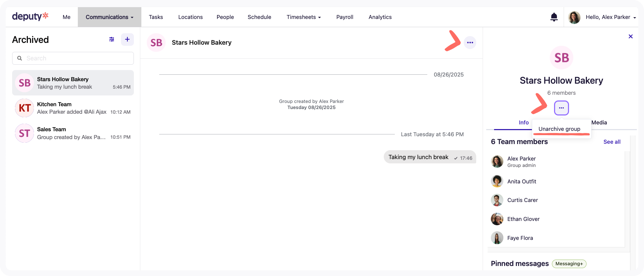Go to the Schedule page
Image resolution: width=644 pixels, height=276 pixels.
coord(259,17)
